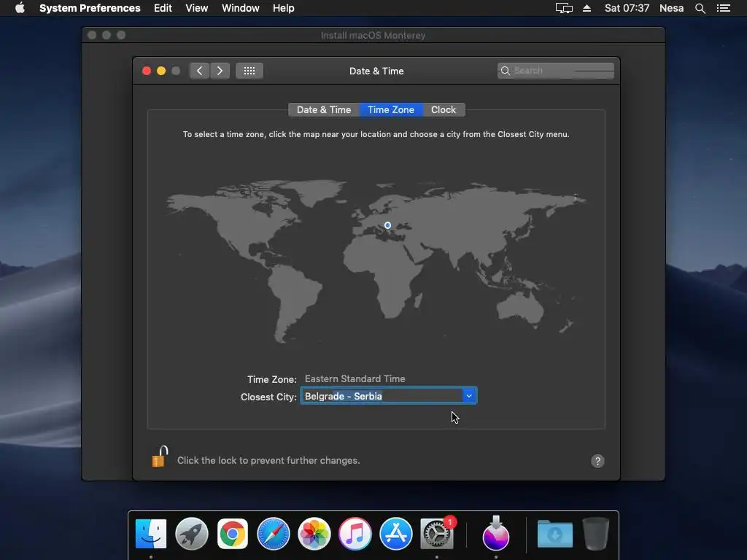This screenshot has height=560, width=747.
Task: Open the View menu
Action: point(197,8)
